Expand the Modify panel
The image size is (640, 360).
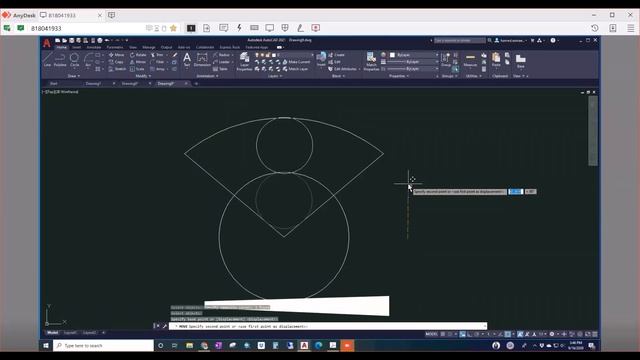pos(143,76)
